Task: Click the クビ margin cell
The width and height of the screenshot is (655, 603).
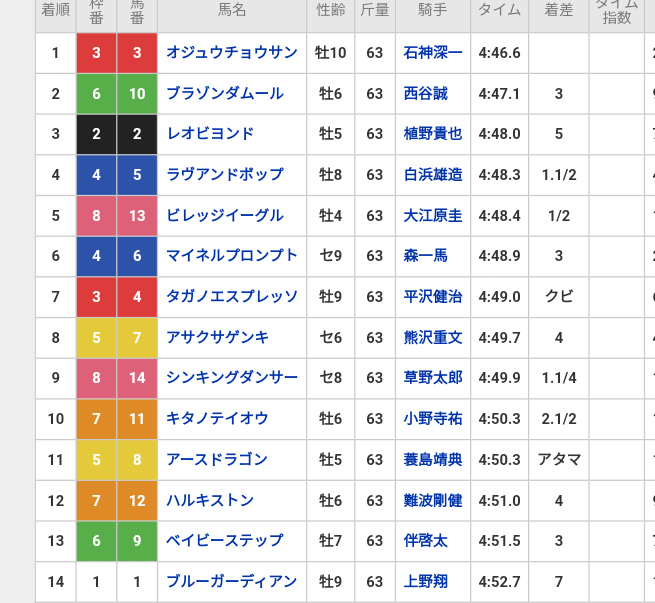Action: coord(559,296)
